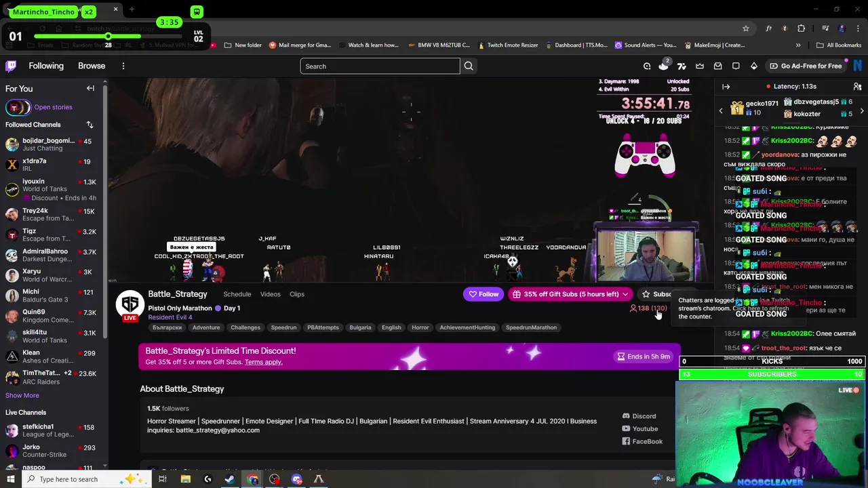
Task: Open chat community users icon
Action: pyautogui.click(x=857, y=87)
